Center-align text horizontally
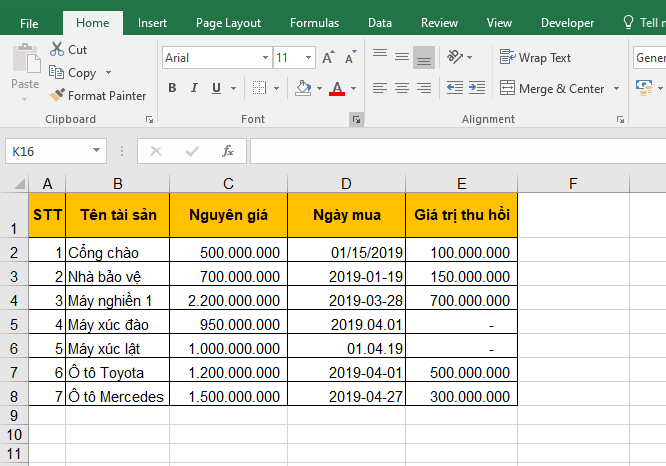666x466 pixels. pos(402,88)
